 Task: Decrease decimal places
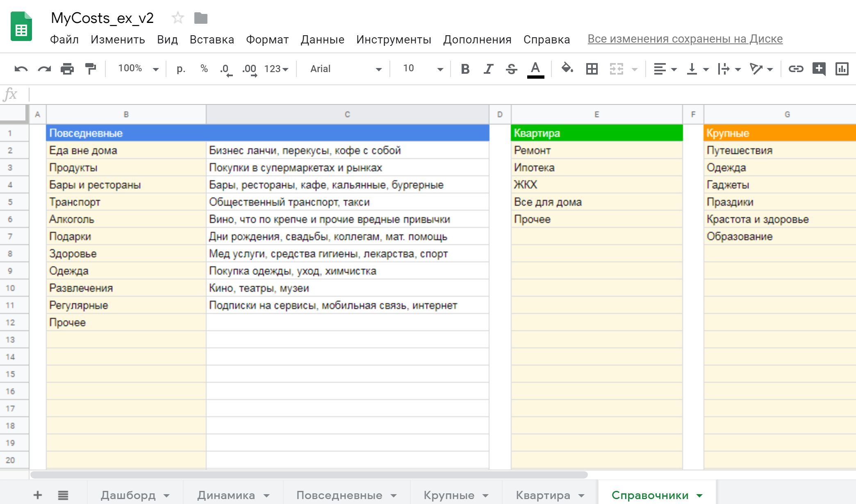coord(225,69)
